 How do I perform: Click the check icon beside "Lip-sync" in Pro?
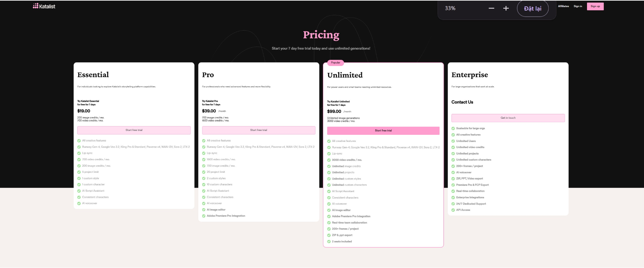[x=204, y=153]
